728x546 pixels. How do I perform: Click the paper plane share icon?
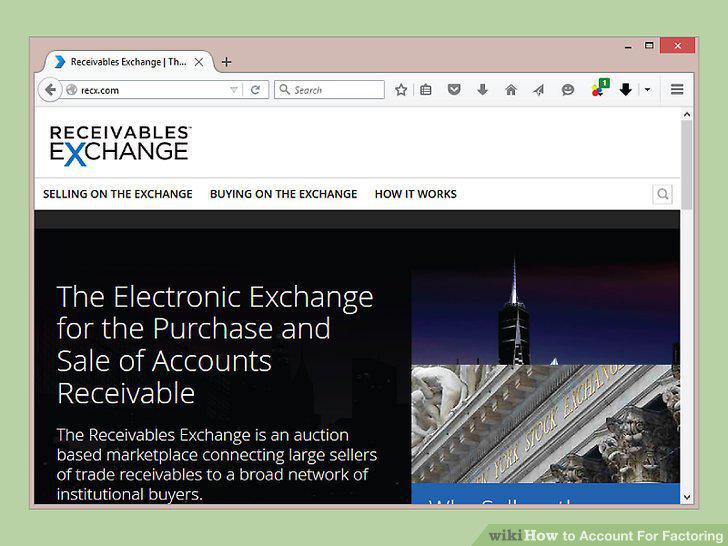(539, 90)
